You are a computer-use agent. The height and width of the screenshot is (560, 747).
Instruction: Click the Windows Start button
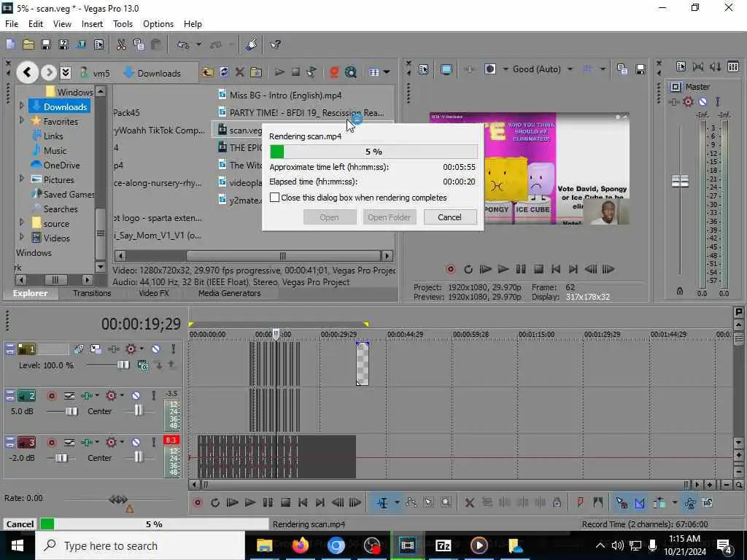18,545
